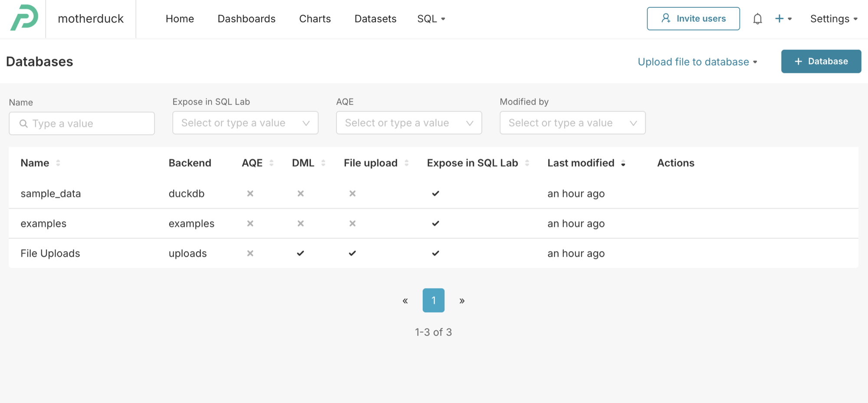
Task: Focus the Name search input field
Action: [82, 124]
